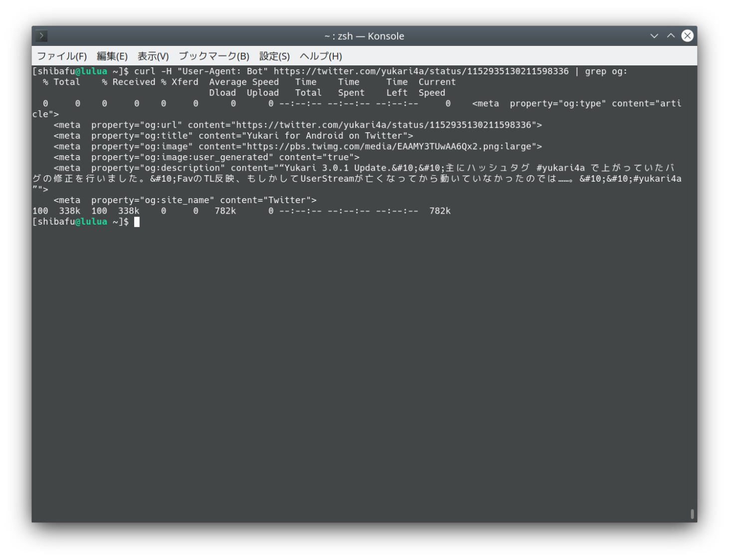Close the Konsole window
Viewport: 729px width, 560px height.
click(687, 36)
